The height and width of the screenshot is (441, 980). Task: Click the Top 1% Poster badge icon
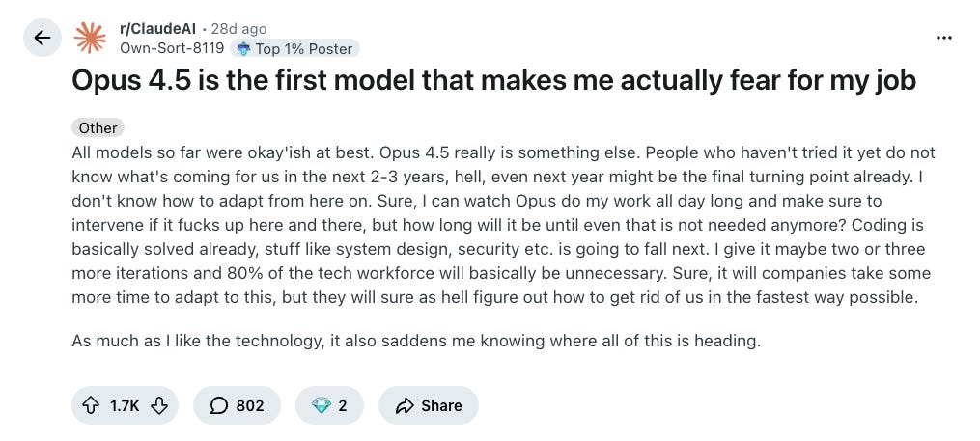coord(243,48)
